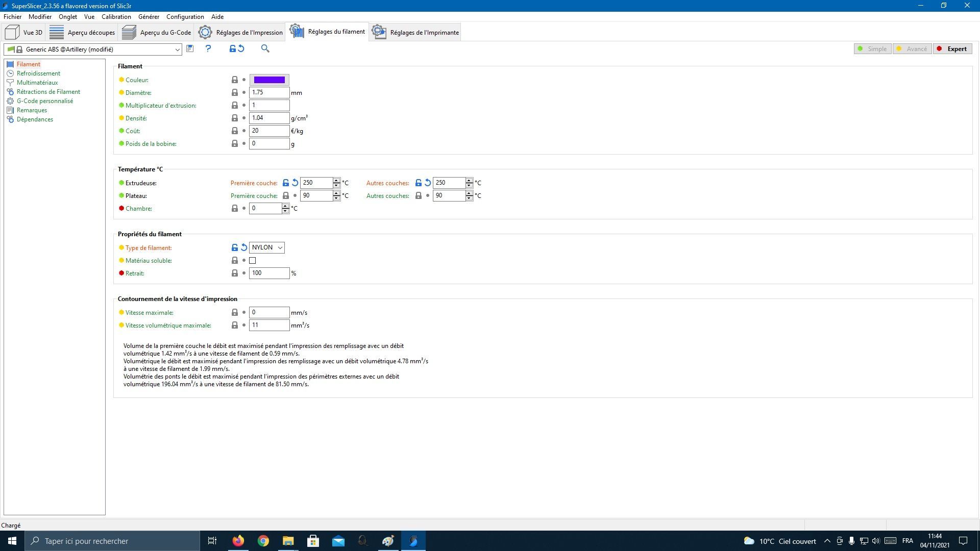
Task: Open the Configuration menu
Action: (185, 16)
